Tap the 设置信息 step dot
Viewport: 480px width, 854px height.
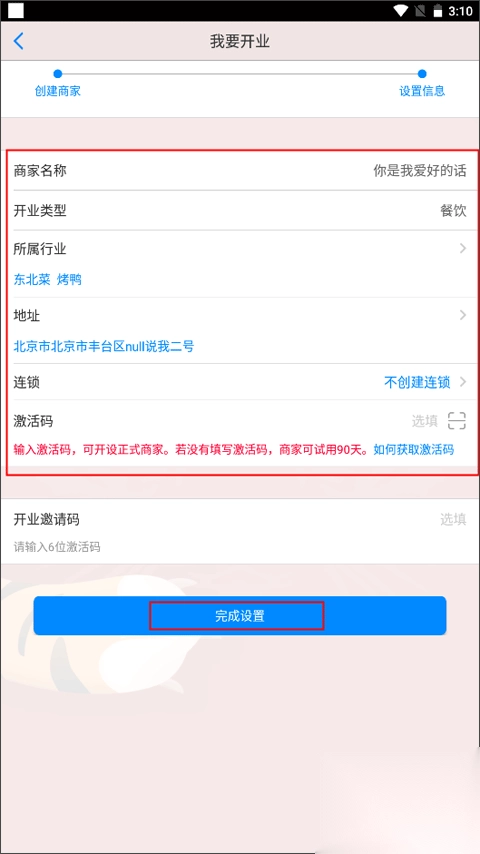pos(422,74)
